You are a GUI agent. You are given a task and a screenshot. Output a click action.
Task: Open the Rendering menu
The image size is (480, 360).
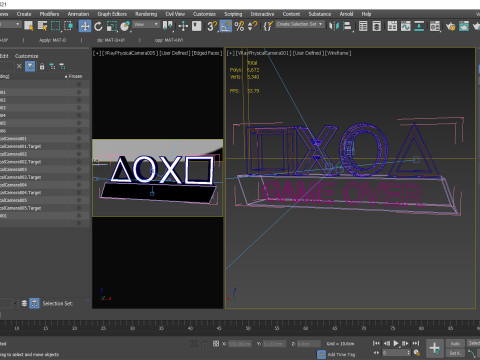tap(146, 14)
